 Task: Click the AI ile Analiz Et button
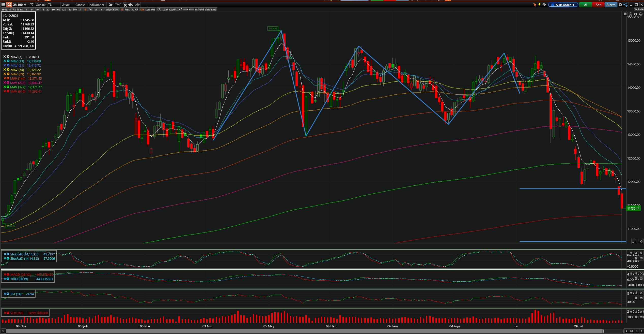click(x=563, y=5)
